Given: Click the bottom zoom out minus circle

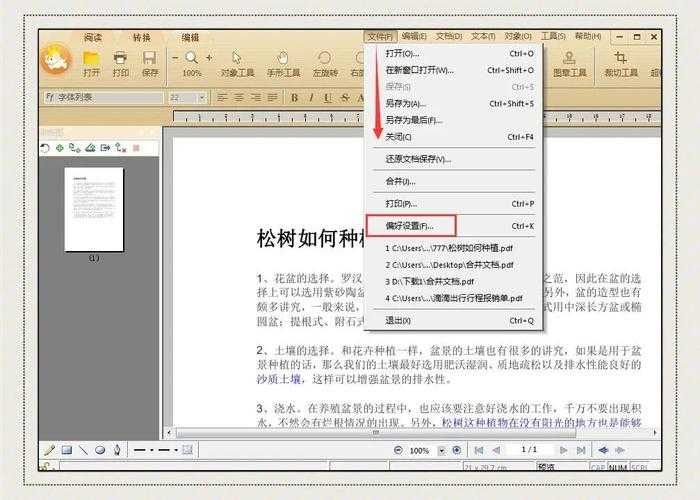Looking at the screenshot, I should point(398,450).
